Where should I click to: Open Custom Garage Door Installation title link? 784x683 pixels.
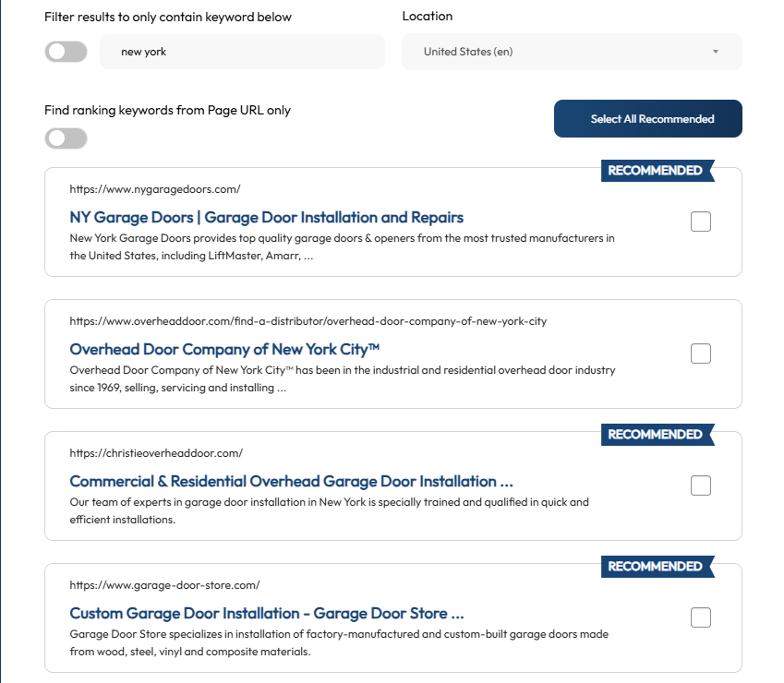(267, 613)
